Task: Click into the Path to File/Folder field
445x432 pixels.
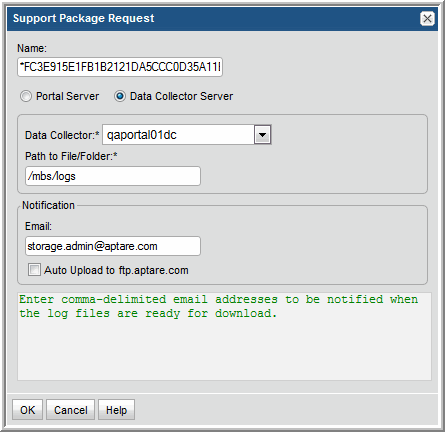Action: (113, 176)
